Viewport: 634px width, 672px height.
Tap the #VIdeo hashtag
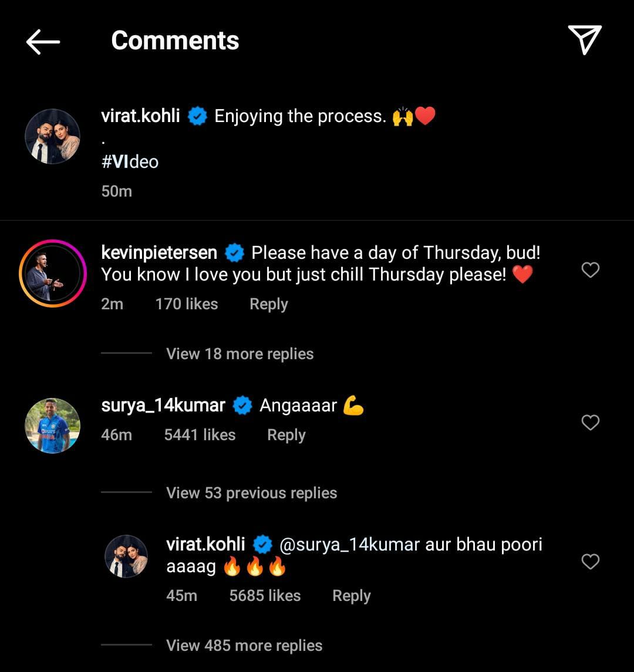130,161
